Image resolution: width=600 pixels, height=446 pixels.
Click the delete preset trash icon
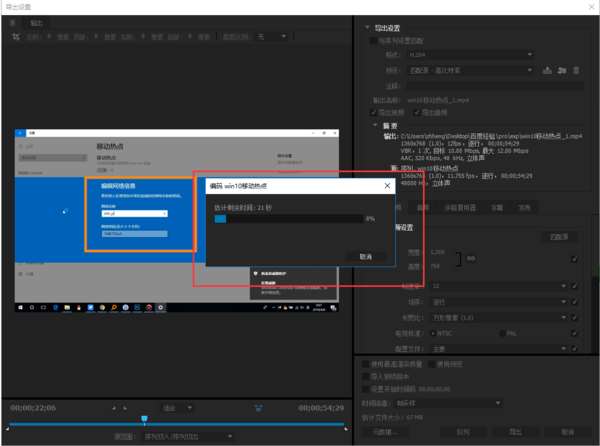[576, 70]
